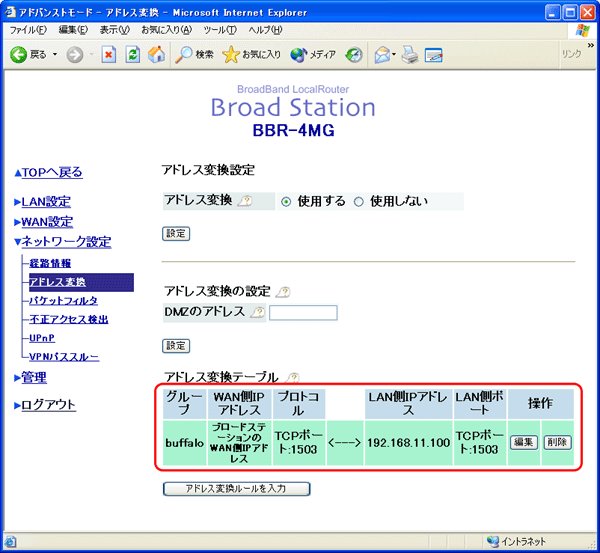600x553 pixels.
Task: Open the forward history dropdown arrow
Action: point(91,55)
